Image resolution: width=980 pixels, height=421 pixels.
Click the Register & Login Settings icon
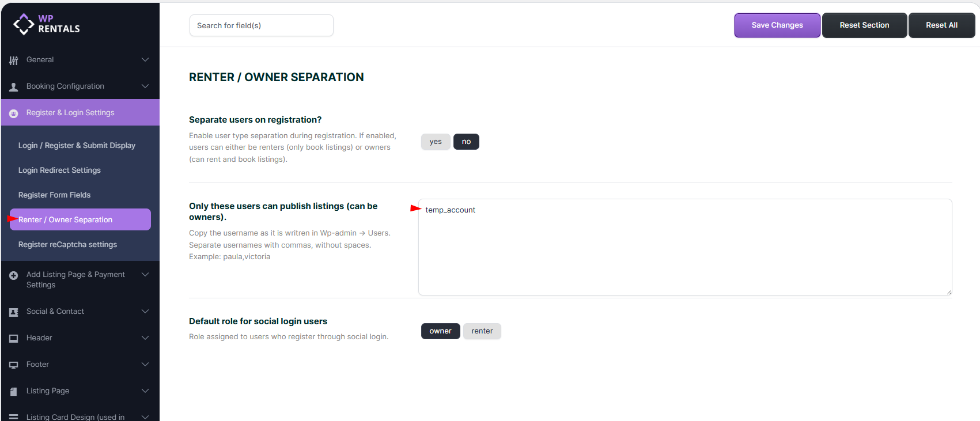click(14, 113)
